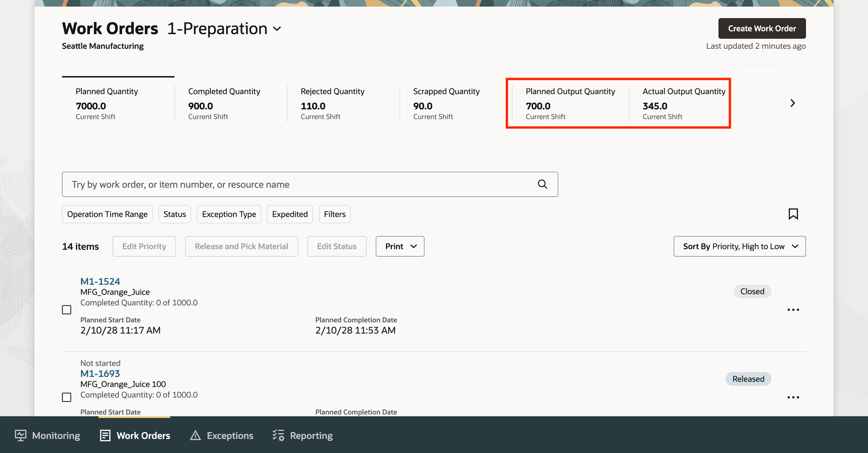This screenshot has height=453, width=868.
Task: Open the Status filter chip
Action: pyautogui.click(x=175, y=214)
